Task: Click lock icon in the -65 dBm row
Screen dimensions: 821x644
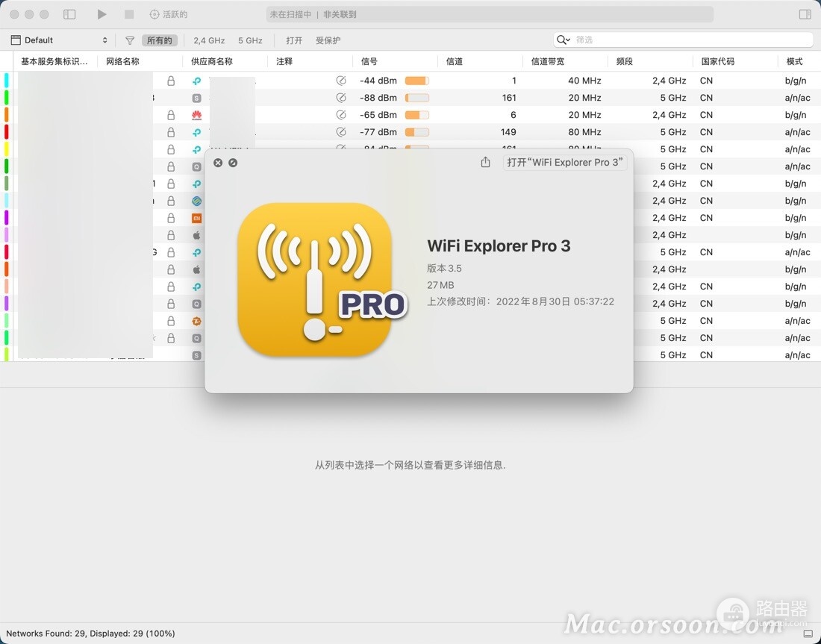Action: click(x=171, y=115)
